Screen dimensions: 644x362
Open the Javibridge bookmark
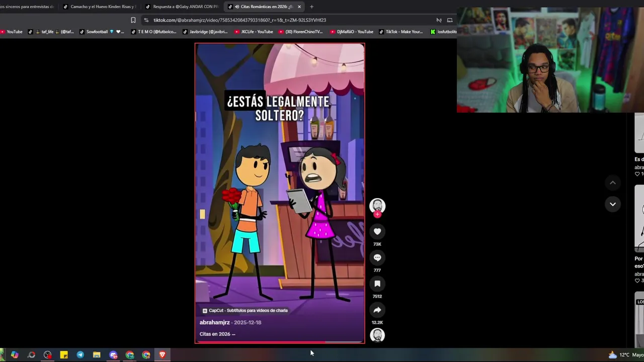point(205,32)
